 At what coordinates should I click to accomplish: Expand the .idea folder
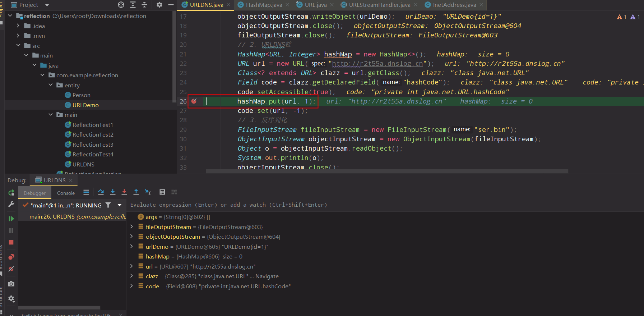(x=18, y=26)
